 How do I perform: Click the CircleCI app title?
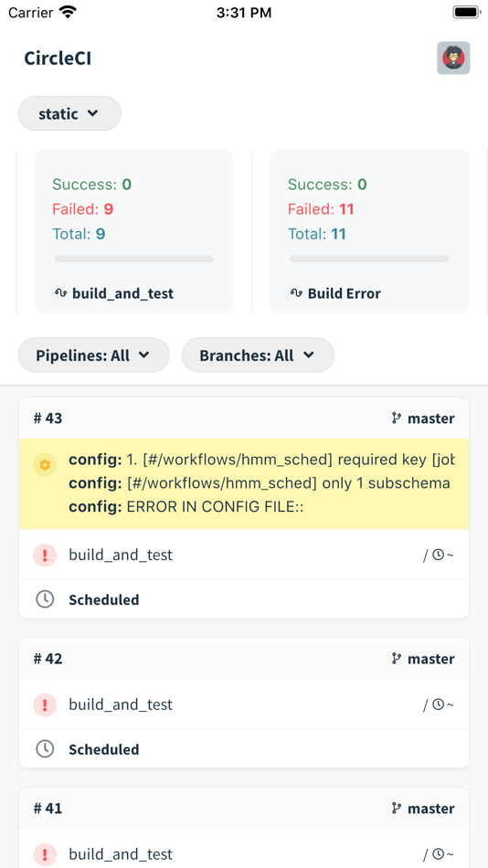(x=58, y=58)
